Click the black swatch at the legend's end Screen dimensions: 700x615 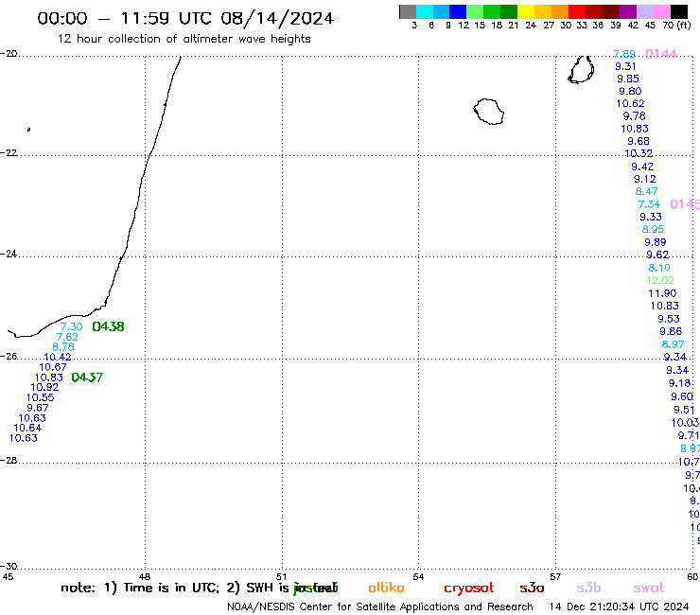pos(679,11)
